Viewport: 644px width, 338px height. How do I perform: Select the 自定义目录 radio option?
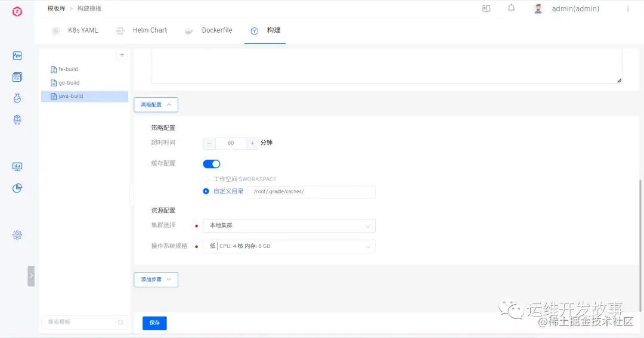[x=206, y=191]
